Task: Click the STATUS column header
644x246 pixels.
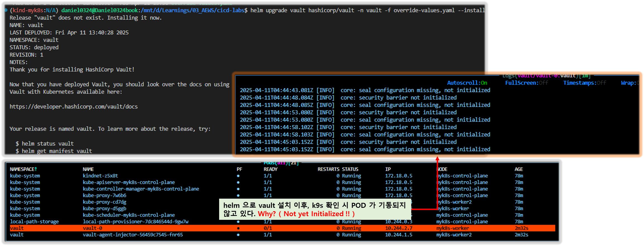Action: coord(350,169)
